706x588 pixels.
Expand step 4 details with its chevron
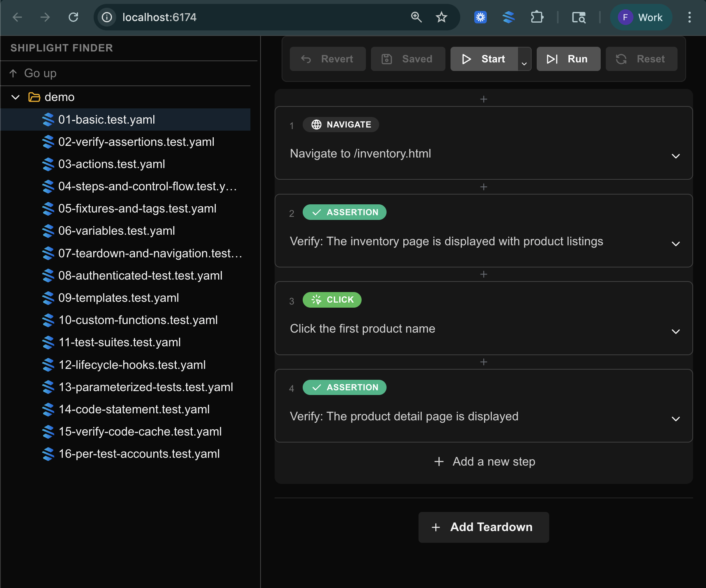(676, 419)
